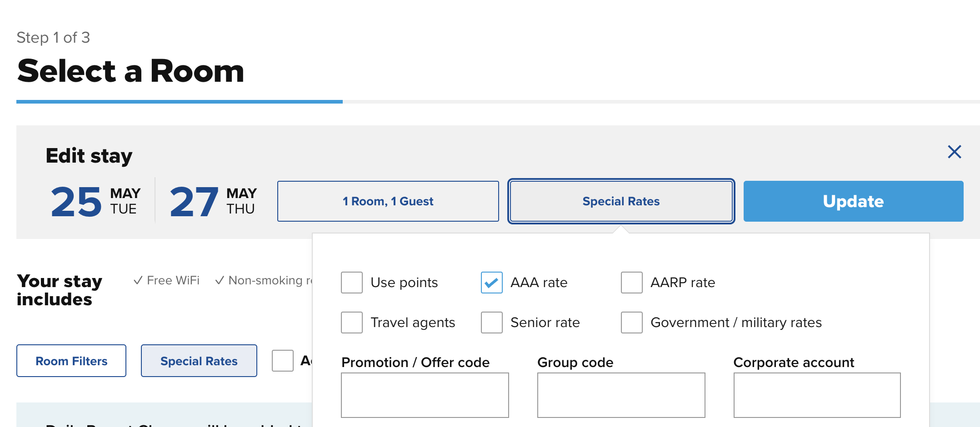Click the Promotion / Offer code field
980x427 pixels.
coord(425,395)
